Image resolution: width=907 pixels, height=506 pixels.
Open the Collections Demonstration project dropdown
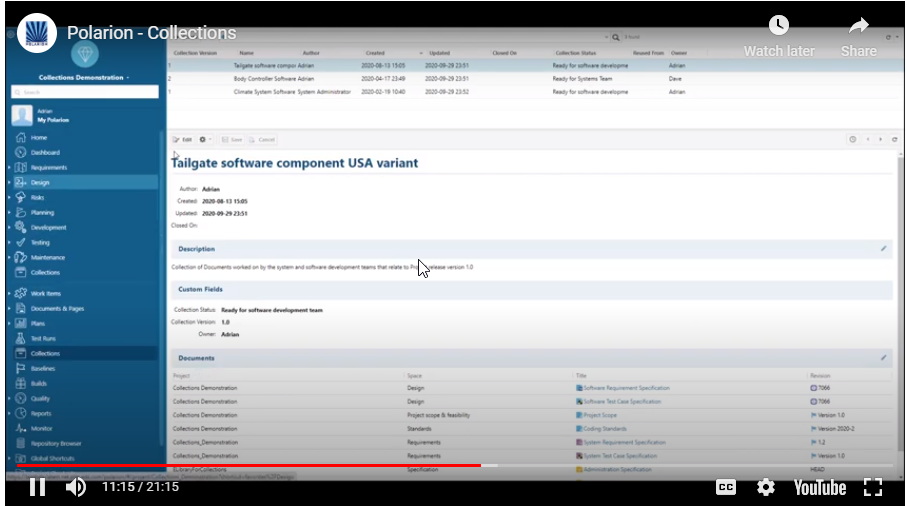(x=84, y=77)
